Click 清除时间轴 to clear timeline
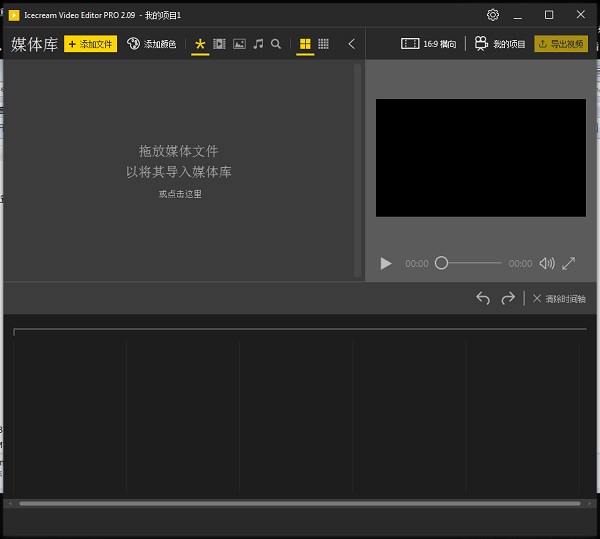600x539 pixels. coord(559,299)
